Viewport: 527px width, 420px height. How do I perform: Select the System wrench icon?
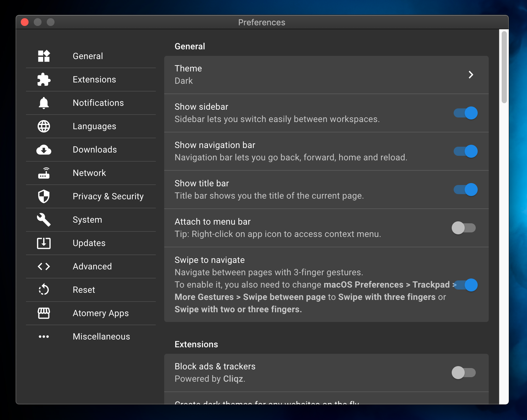[x=44, y=220]
